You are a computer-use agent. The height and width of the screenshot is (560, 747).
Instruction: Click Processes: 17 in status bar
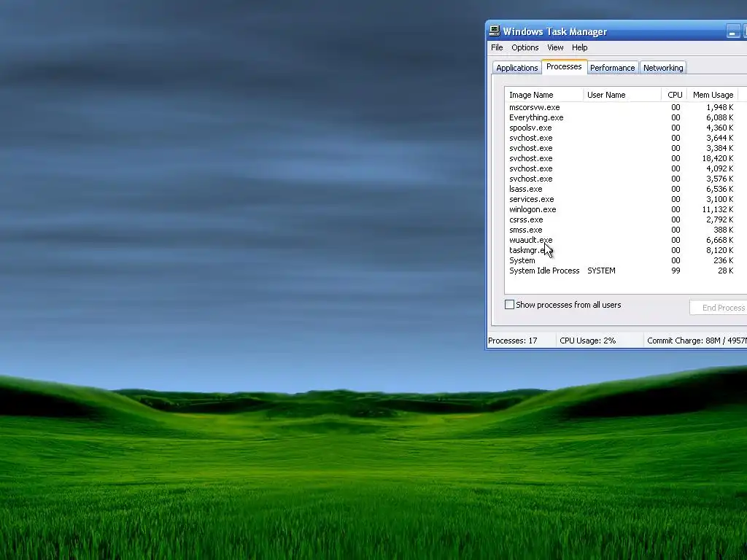click(513, 341)
